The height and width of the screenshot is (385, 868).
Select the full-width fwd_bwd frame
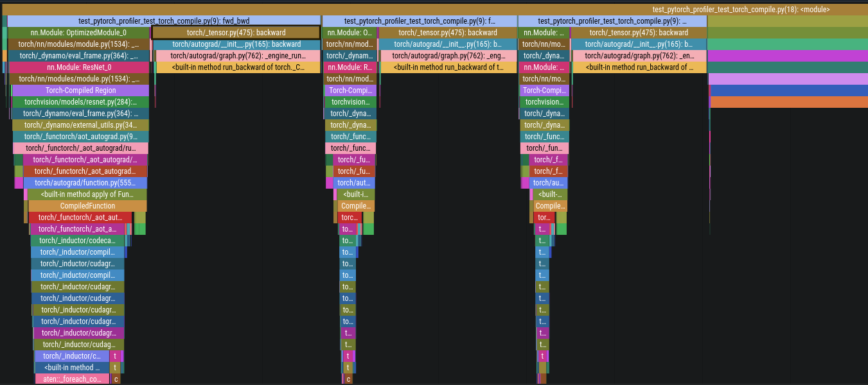tap(164, 21)
